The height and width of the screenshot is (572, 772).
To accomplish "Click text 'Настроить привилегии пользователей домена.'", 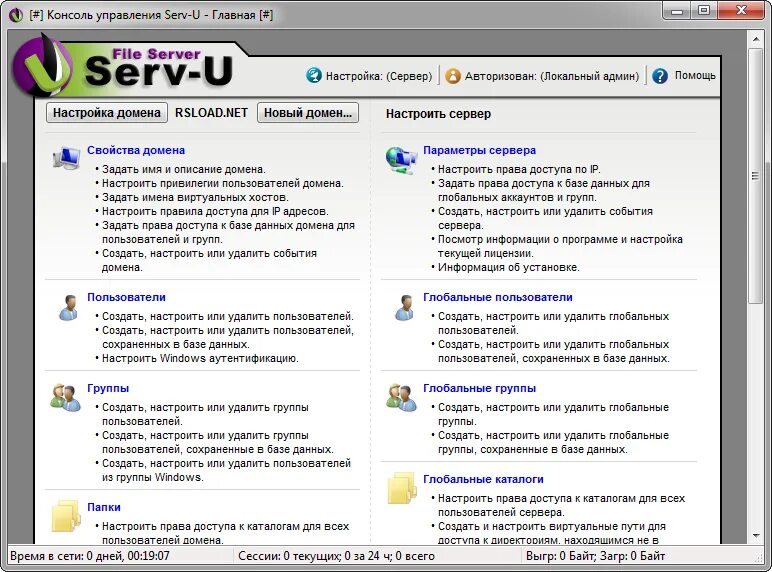I will coord(223,183).
